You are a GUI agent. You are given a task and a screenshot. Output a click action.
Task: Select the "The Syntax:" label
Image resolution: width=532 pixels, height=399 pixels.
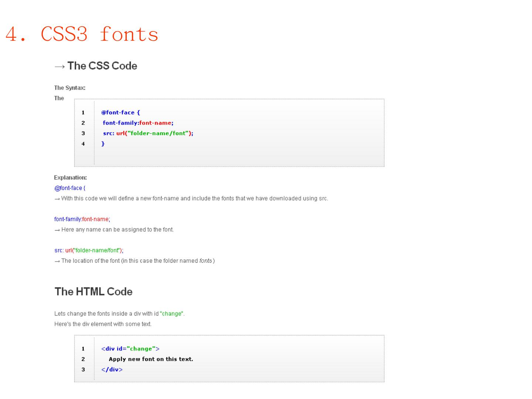69,88
